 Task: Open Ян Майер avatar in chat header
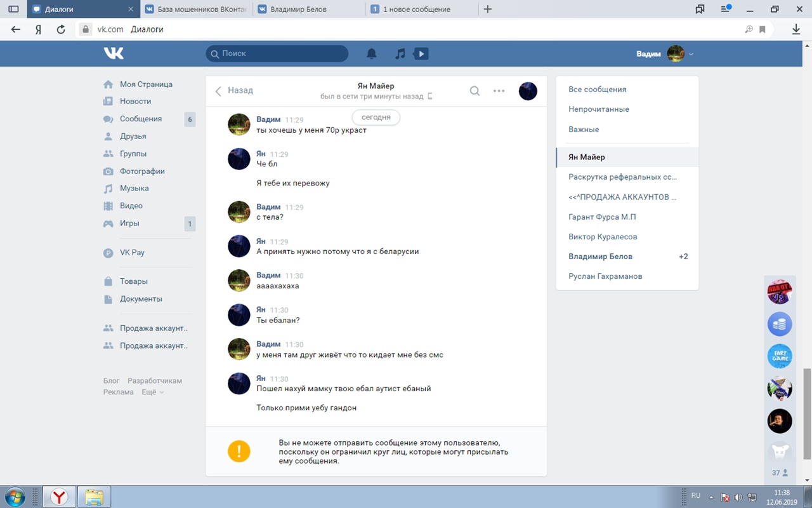coord(528,91)
